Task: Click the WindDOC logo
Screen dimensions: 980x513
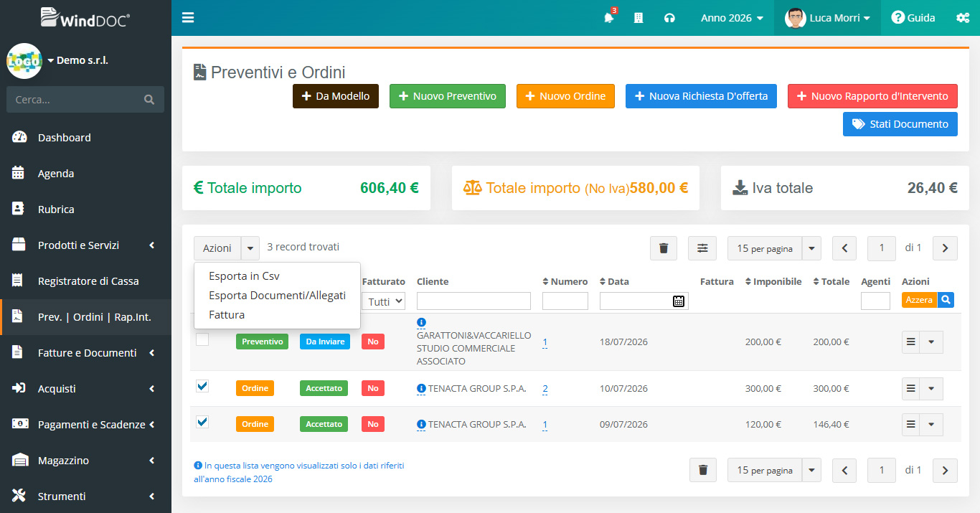Action: [85, 18]
